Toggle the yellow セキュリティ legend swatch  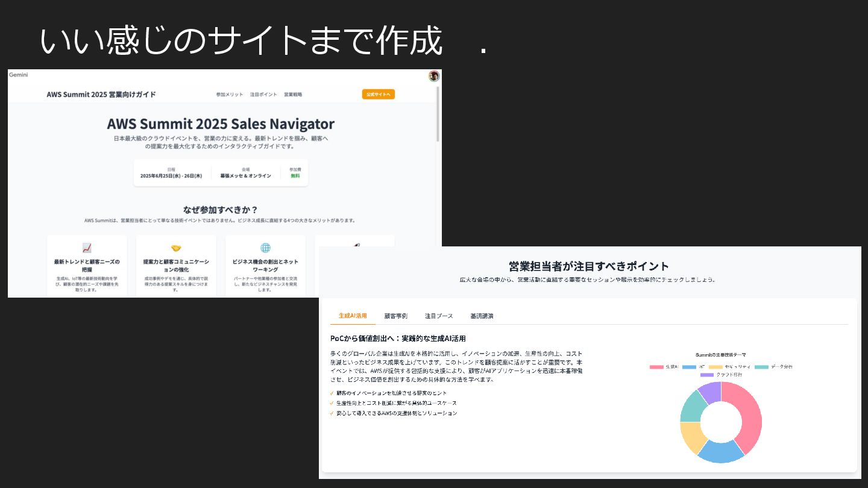715,367
